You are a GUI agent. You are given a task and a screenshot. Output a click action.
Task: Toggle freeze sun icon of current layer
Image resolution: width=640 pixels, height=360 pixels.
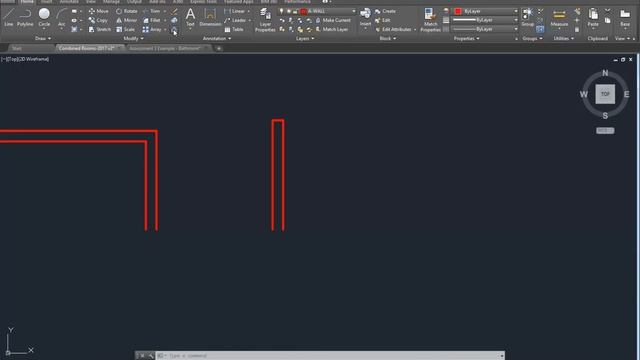pos(288,11)
